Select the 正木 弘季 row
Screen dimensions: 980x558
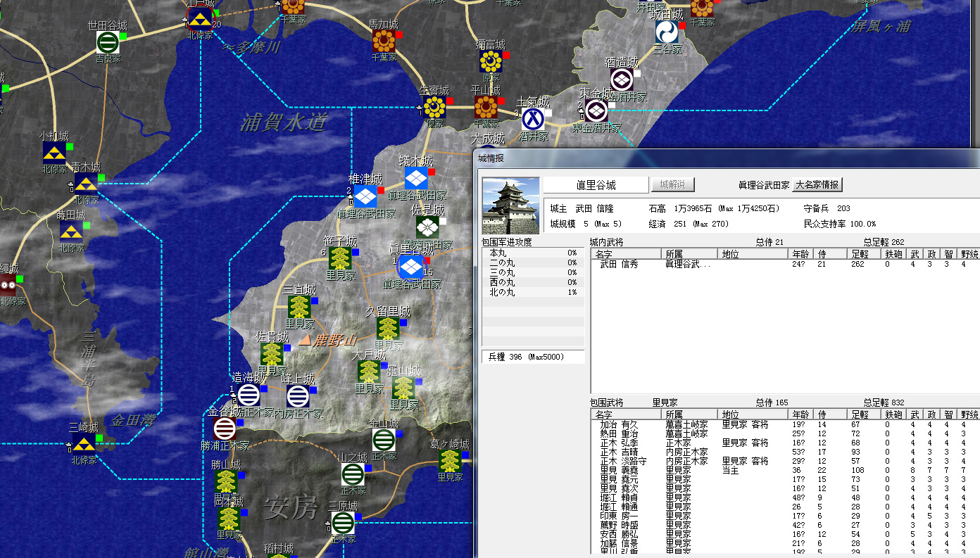pyautogui.click(x=785, y=443)
